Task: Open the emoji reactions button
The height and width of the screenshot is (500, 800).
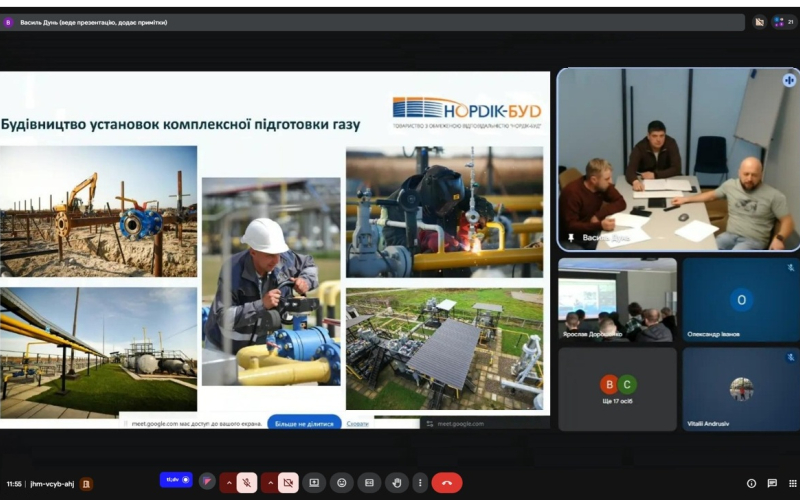Action: pos(341,483)
